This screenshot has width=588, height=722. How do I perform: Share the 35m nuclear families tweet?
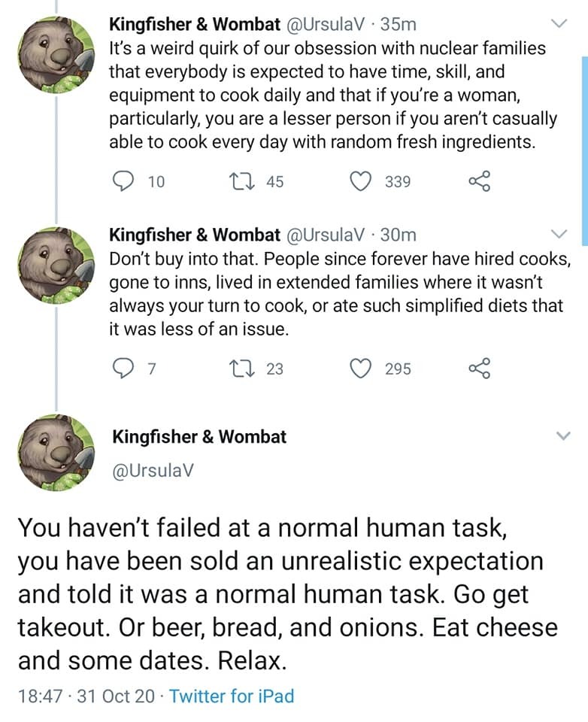479,181
